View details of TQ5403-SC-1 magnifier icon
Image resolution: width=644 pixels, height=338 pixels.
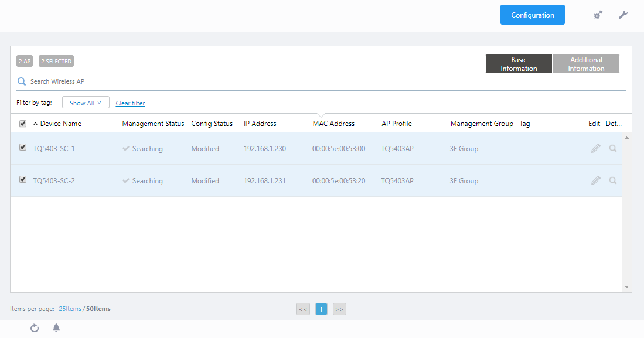coord(612,149)
